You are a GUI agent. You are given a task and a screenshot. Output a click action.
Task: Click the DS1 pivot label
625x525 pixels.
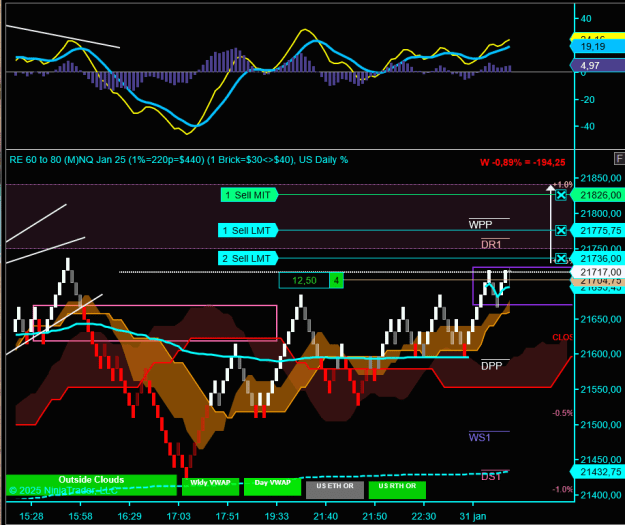[491, 476]
